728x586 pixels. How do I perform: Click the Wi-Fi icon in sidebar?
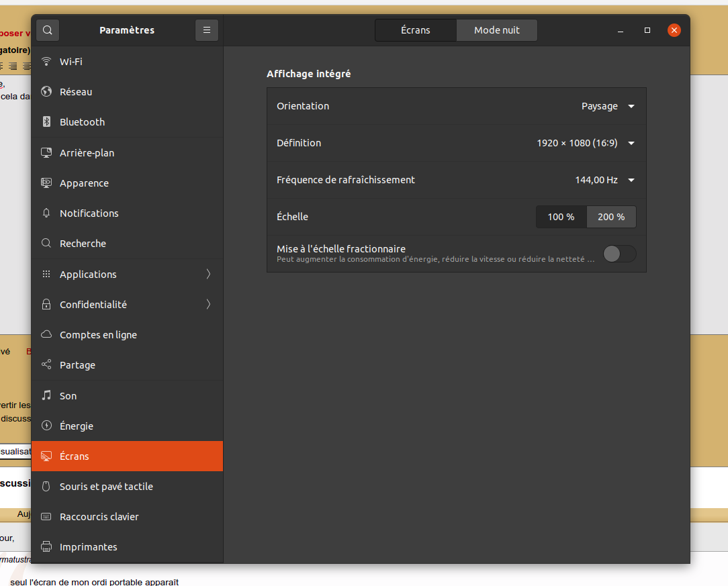click(x=46, y=62)
